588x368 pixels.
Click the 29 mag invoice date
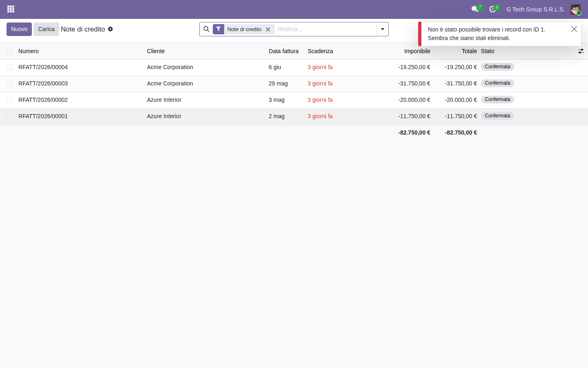(x=278, y=83)
